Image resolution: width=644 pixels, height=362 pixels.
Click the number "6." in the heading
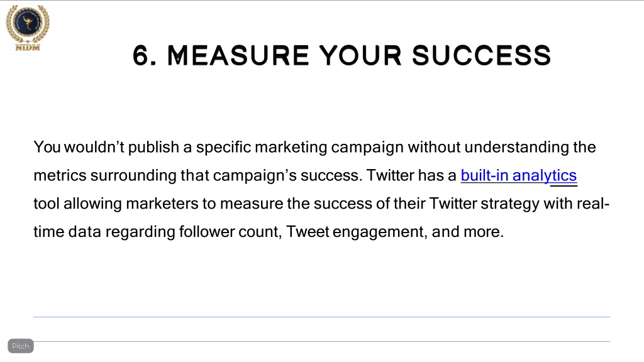[x=145, y=55]
